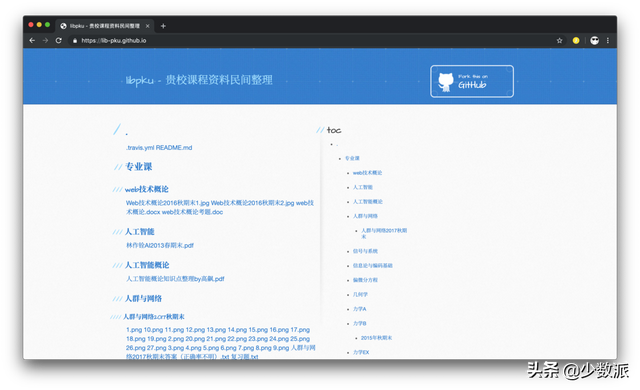Click the address bar URL lib-pku.github.io
Screen dimensions: 640x390
tap(113, 40)
